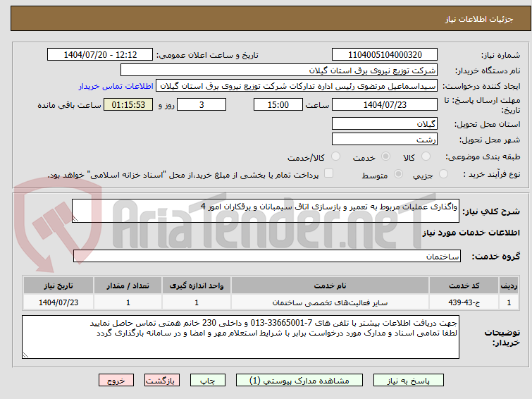Select the کالا radio button

[x=426, y=156]
